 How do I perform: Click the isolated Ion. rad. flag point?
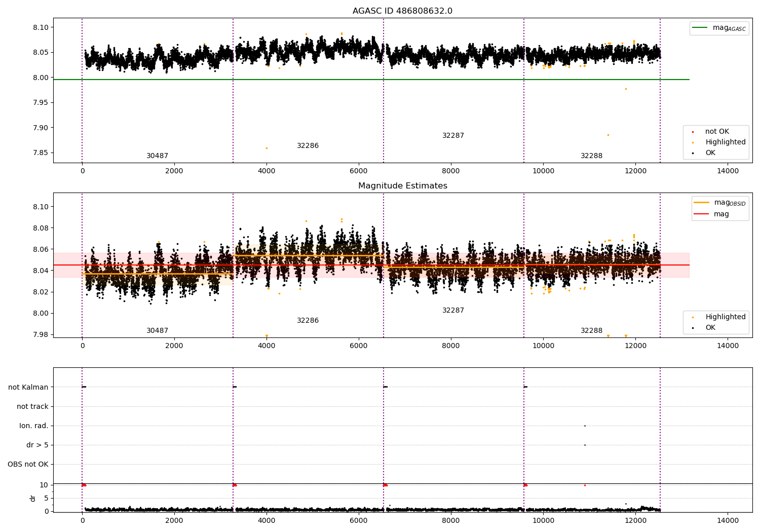pyautogui.click(x=585, y=426)
